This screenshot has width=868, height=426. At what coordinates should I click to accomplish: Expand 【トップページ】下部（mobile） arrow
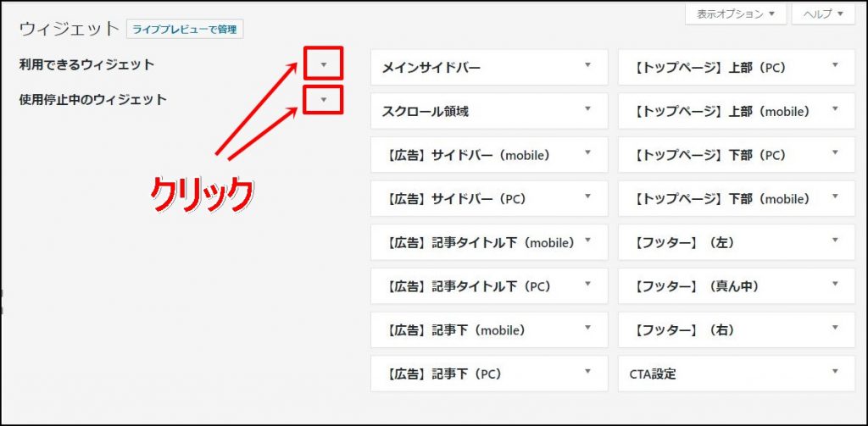835,196
